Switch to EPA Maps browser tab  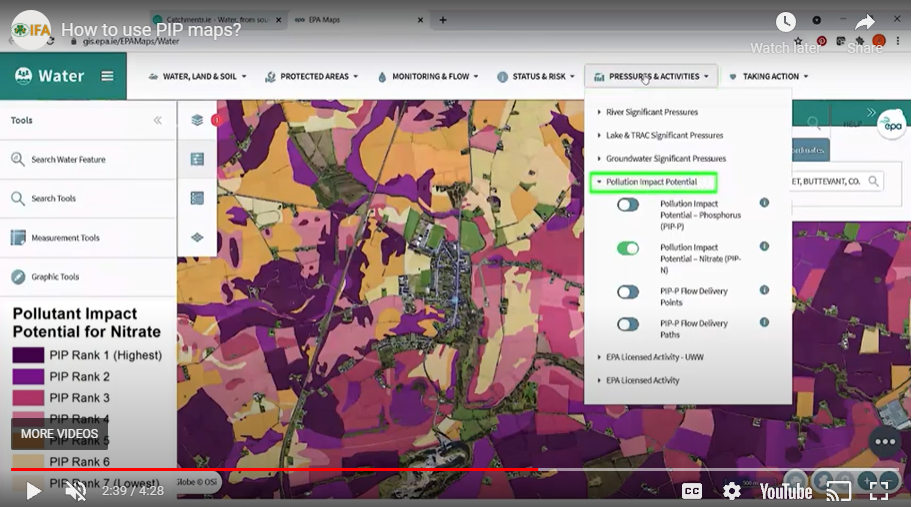(358, 20)
